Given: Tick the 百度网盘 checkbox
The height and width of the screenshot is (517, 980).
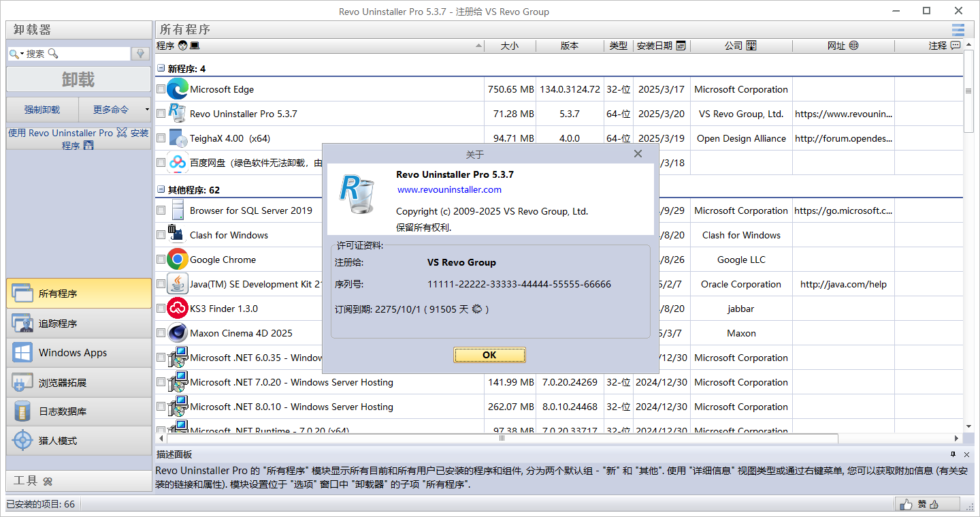Looking at the screenshot, I should 161,163.
